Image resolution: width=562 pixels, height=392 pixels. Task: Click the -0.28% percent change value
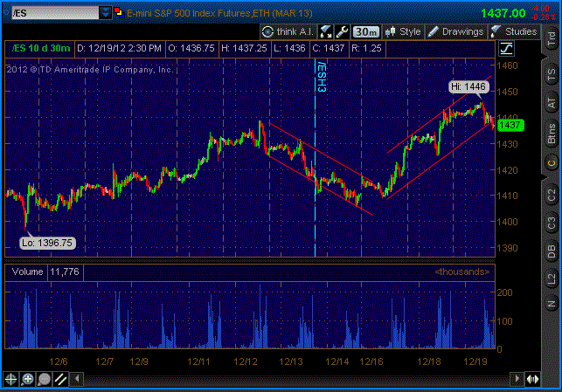coord(544,17)
